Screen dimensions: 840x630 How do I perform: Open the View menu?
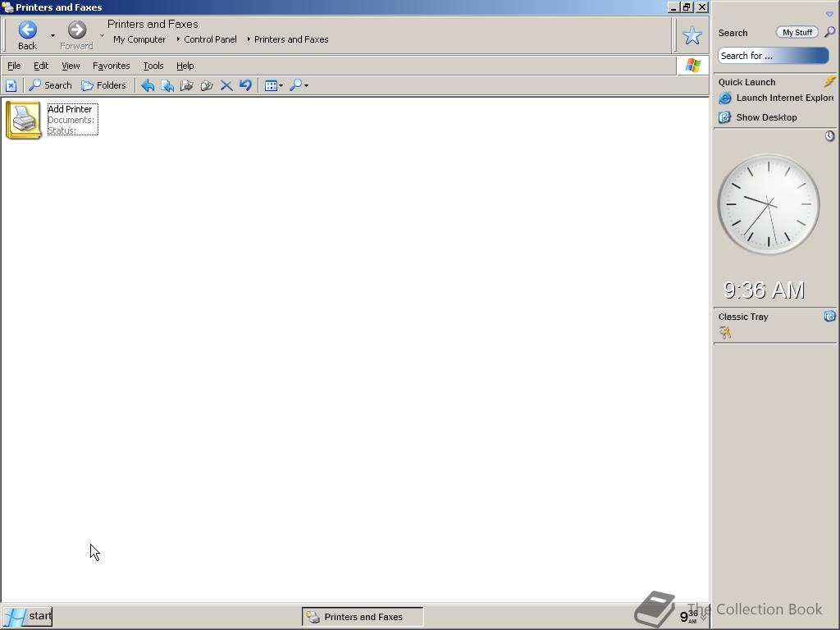pos(71,66)
